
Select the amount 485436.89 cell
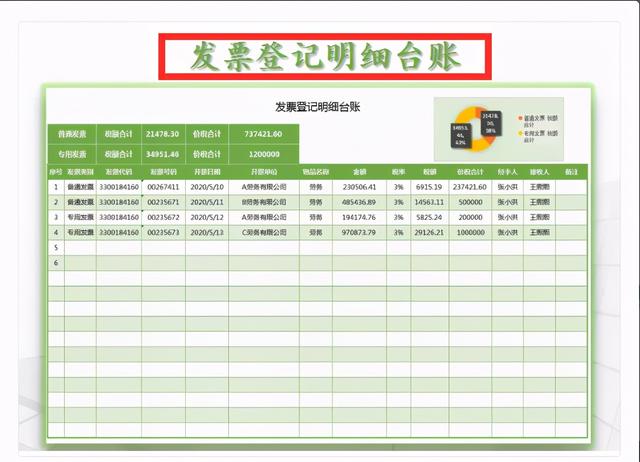coord(359,202)
